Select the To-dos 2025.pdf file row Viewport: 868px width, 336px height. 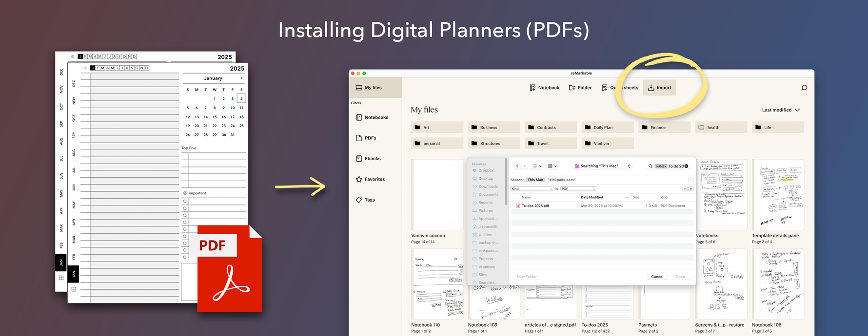tap(535, 206)
